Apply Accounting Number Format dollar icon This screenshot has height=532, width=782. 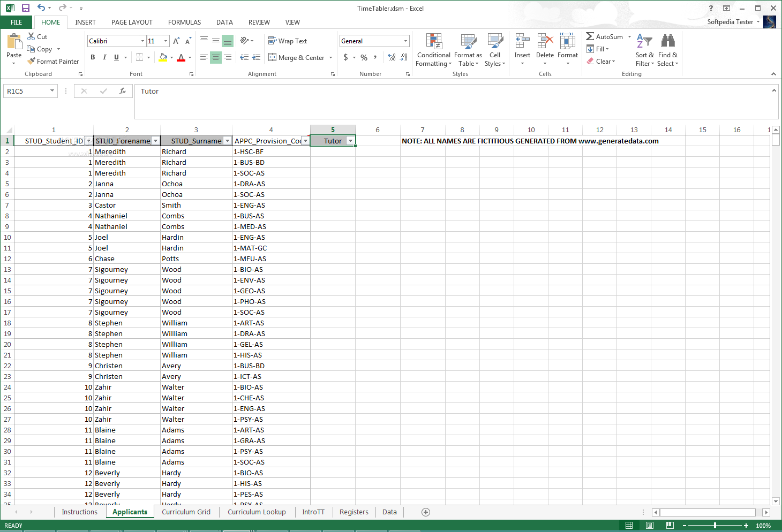tap(346, 57)
